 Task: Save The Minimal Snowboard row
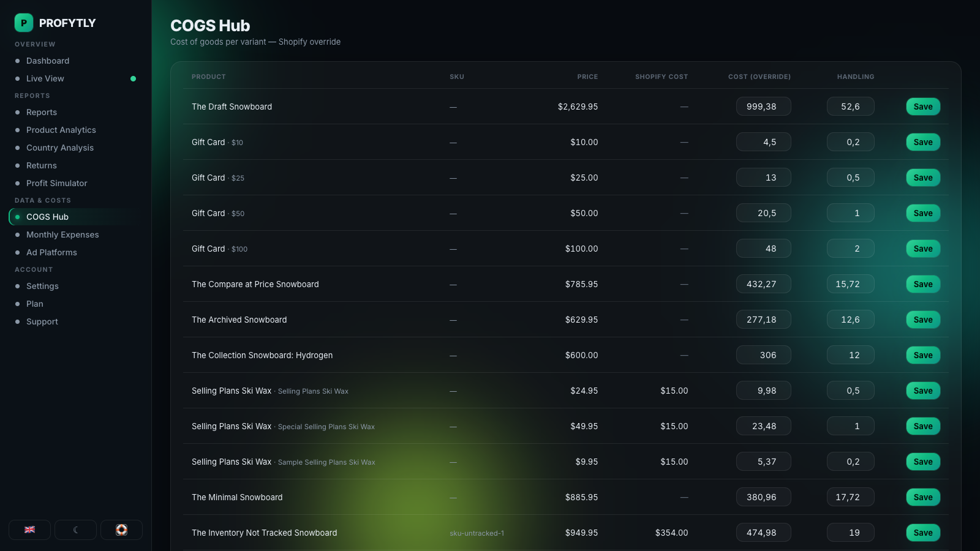coord(923,497)
